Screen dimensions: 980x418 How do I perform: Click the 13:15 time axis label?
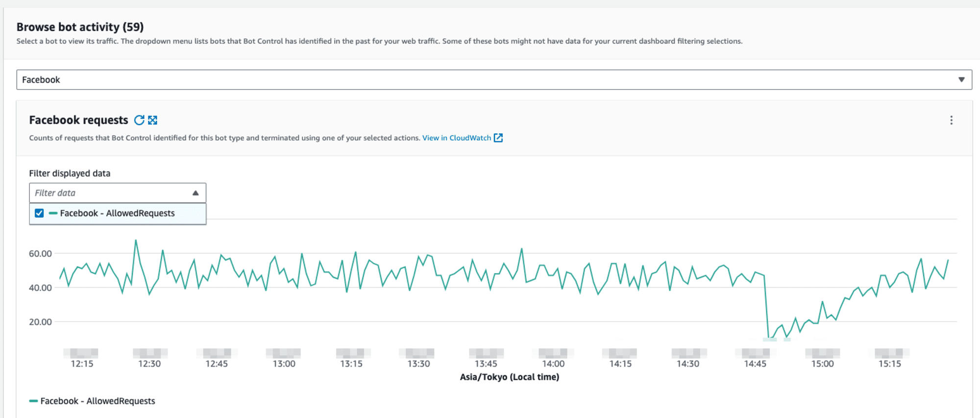coord(351,364)
